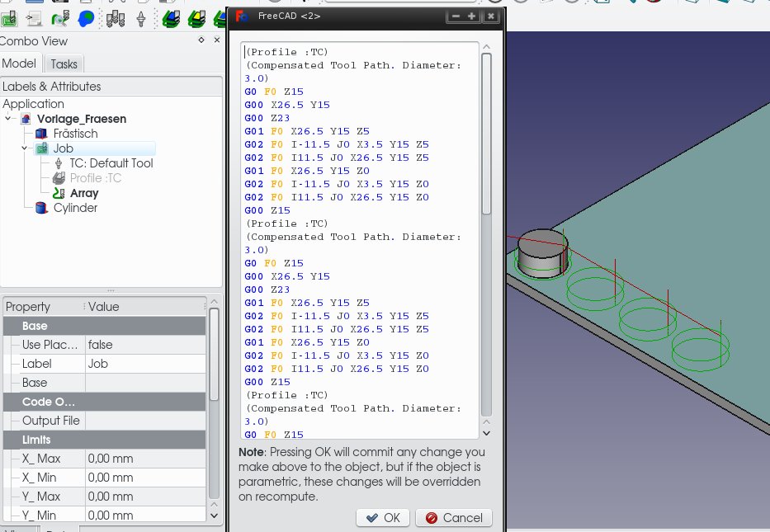Float the Combo View panel
This screenshot has width=770, height=532.
pos(201,40)
